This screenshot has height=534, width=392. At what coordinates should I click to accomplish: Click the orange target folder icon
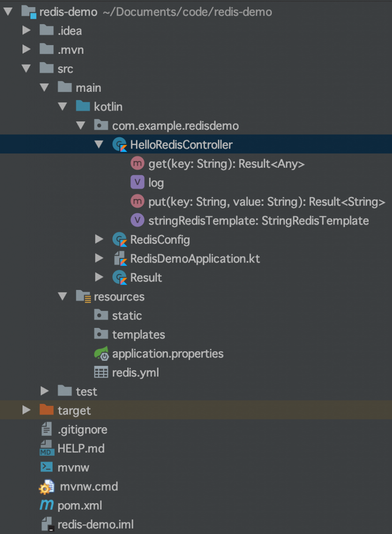pyautogui.click(x=46, y=410)
